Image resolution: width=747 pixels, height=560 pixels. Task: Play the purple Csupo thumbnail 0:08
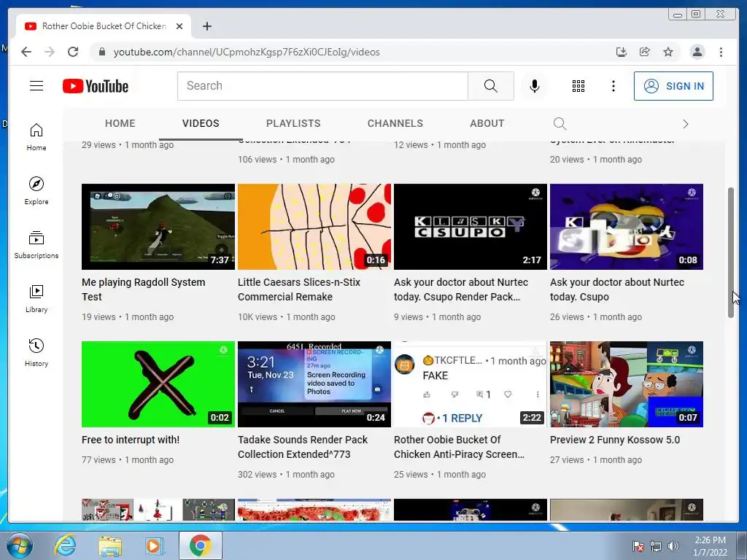tap(627, 227)
